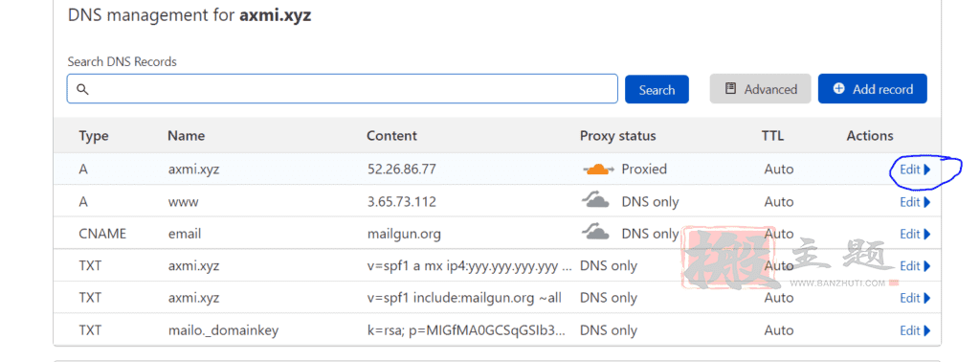980x362 pixels.
Task: Click the Name column header
Action: click(x=187, y=136)
